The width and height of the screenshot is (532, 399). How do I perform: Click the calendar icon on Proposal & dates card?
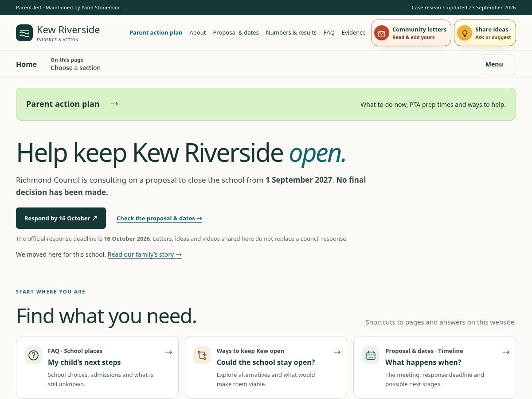pos(371,355)
